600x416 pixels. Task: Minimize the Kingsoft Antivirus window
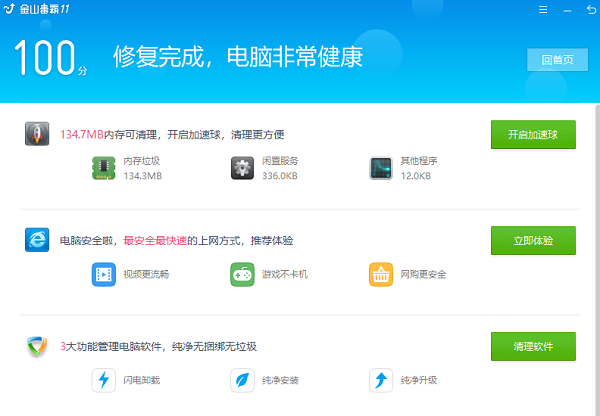(x=567, y=11)
